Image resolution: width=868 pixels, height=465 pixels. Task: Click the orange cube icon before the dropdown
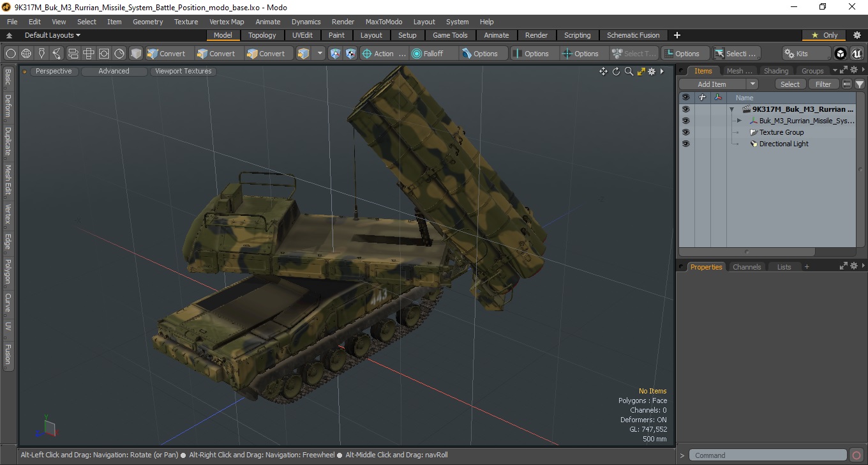[304, 54]
